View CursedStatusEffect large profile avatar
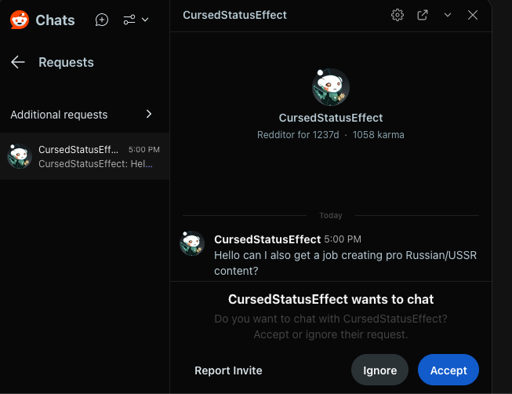 331,87
